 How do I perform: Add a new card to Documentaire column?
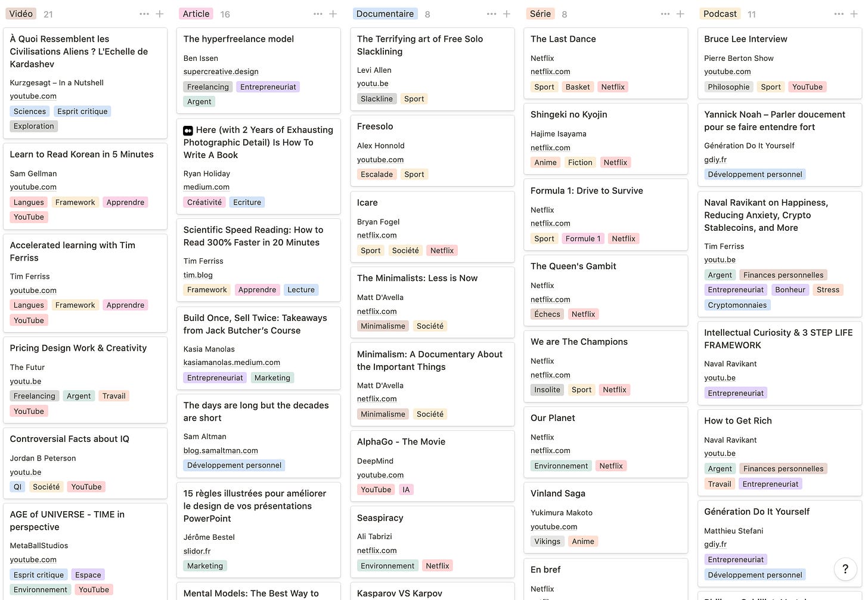(x=507, y=14)
